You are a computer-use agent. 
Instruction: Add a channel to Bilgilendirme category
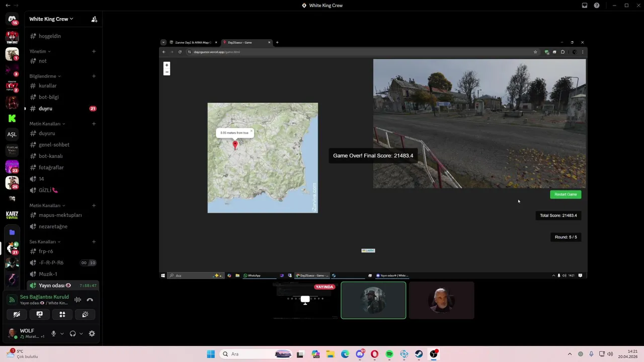(x=94, y=76)
